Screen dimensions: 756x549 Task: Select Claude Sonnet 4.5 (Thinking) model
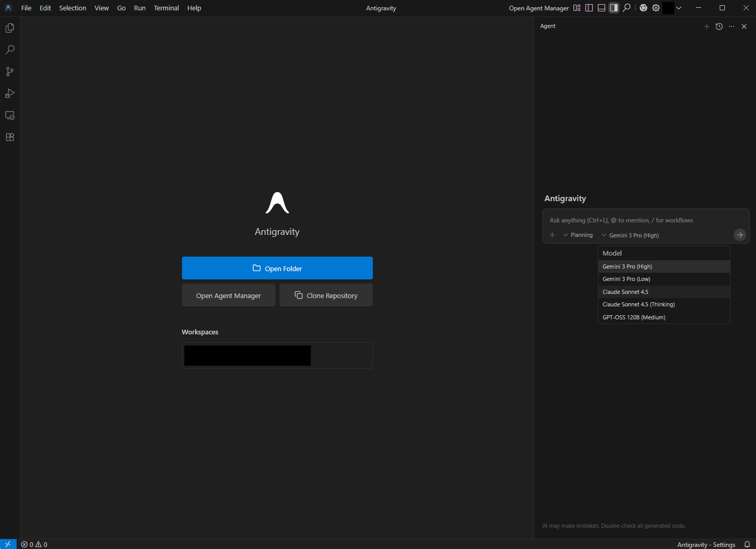point(664,304)
